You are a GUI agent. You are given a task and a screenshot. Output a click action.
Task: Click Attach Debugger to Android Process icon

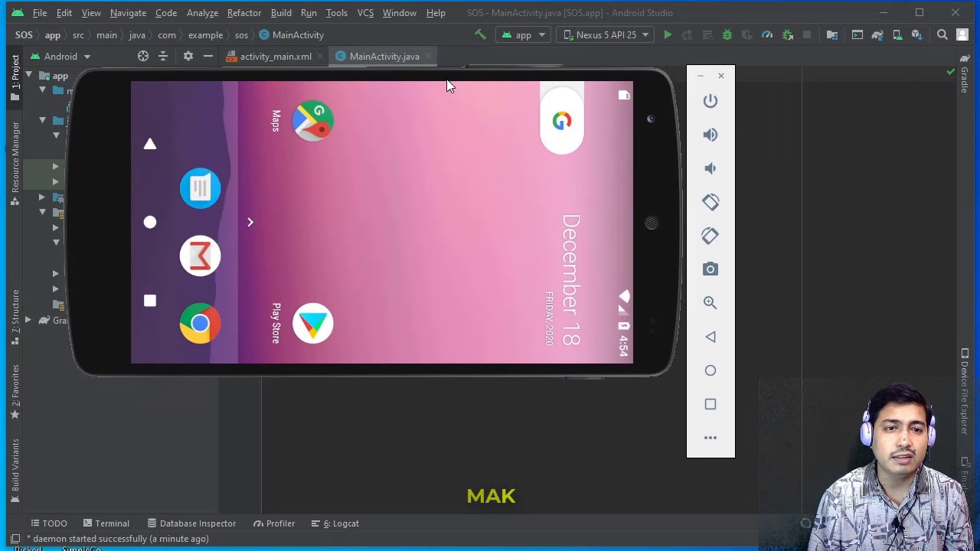tap(787, 34)
